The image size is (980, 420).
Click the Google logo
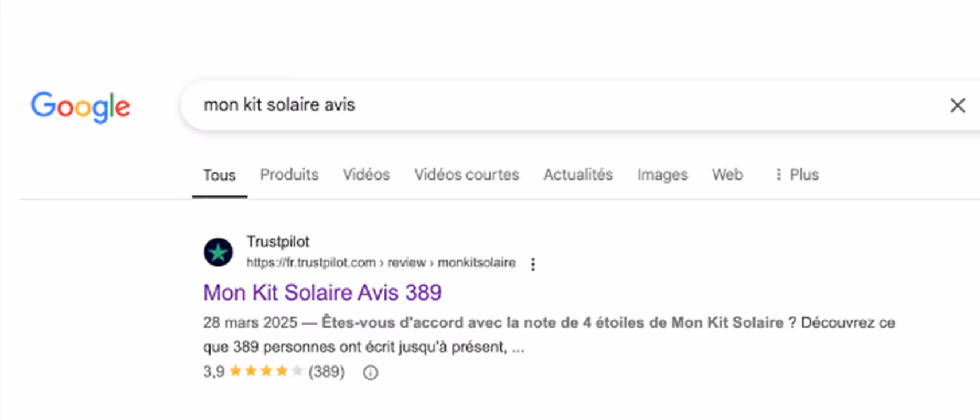coord(80,107)
